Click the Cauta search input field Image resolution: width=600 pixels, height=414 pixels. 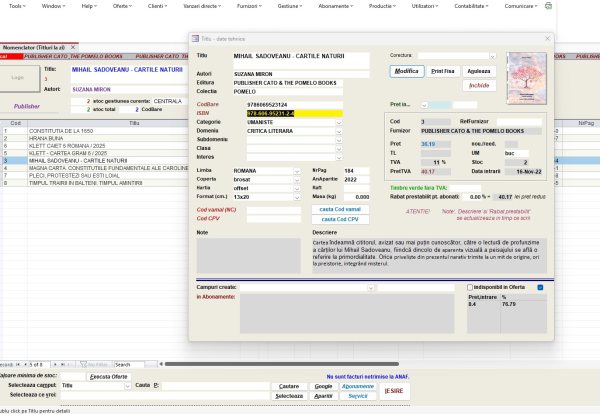[215, 386]
